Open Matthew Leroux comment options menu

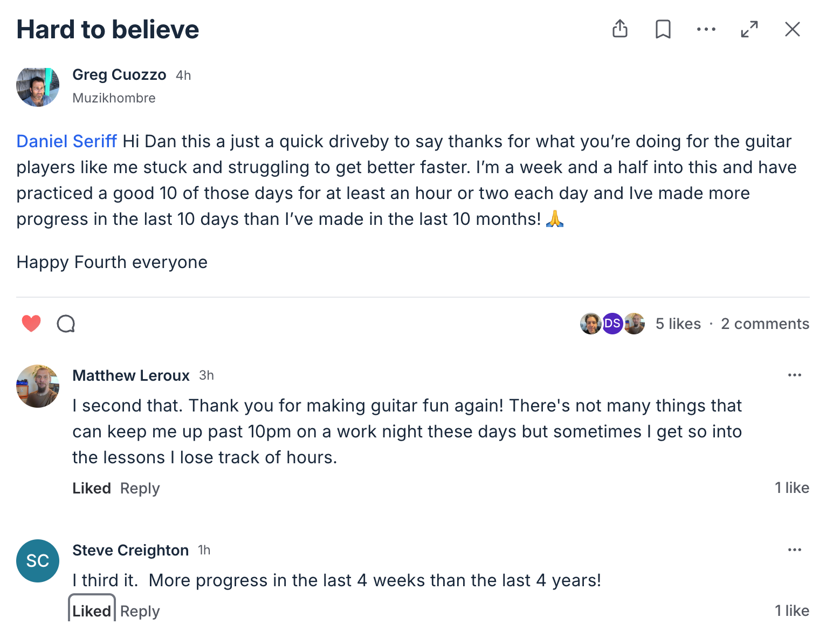click(794, 375)
